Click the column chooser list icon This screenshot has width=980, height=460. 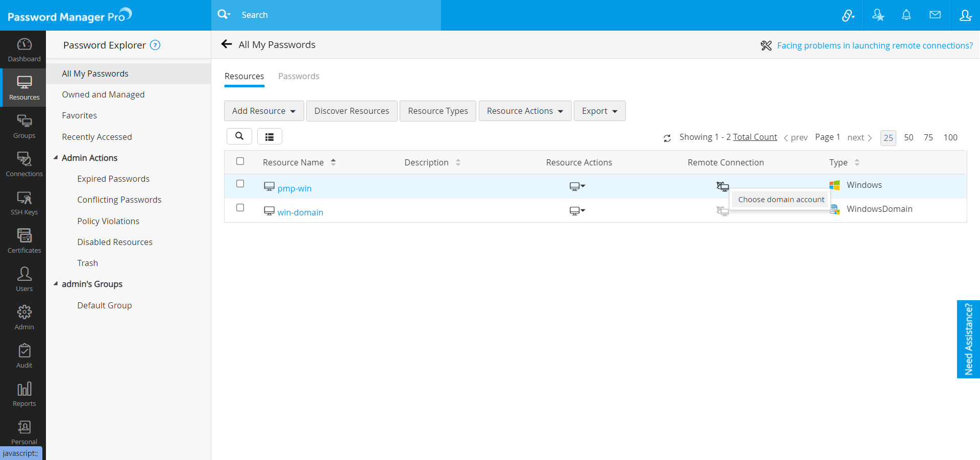click(269, 136)
